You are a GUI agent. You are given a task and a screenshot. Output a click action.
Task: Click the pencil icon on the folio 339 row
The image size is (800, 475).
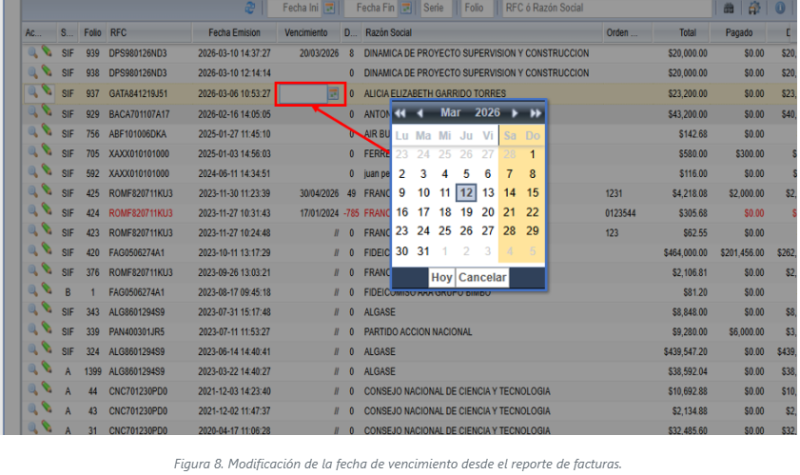coord(46,330)
